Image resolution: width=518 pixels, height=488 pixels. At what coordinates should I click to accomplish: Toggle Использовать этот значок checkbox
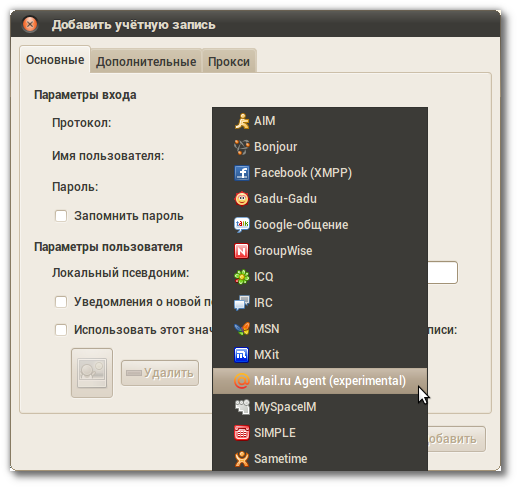(x=61, y=330)
